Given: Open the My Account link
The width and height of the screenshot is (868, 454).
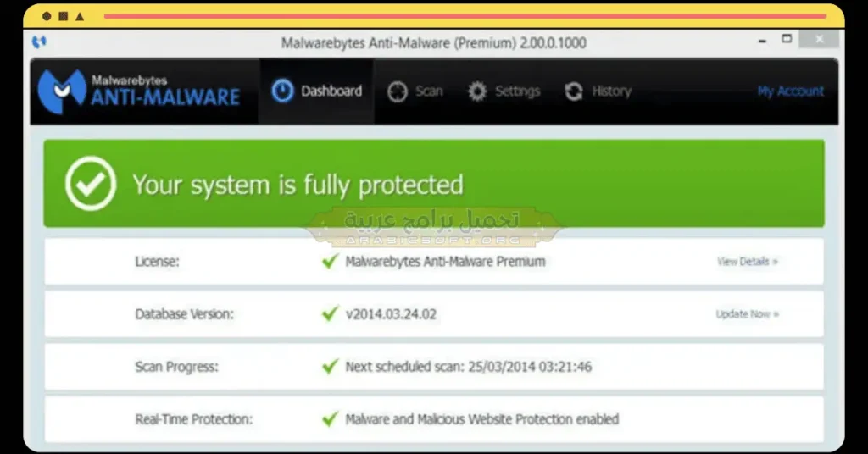Looking at the screenshot, I should (791, 91).
